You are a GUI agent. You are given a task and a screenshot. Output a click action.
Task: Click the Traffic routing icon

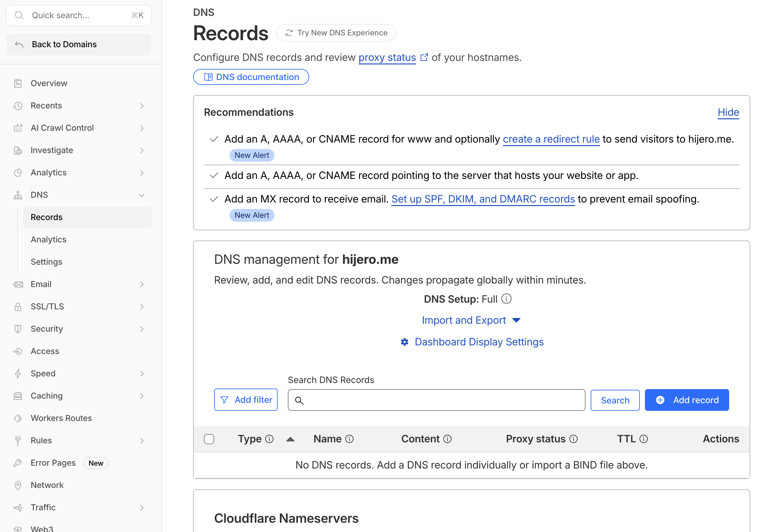18,507
